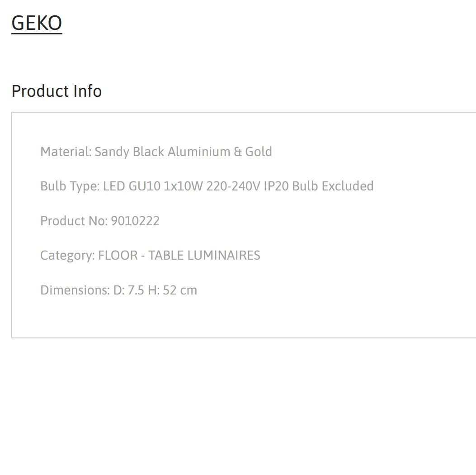Click the H: 52 cm value
Image resolution: width=476 pixels, height=475 pixels.
click(172, 290)
